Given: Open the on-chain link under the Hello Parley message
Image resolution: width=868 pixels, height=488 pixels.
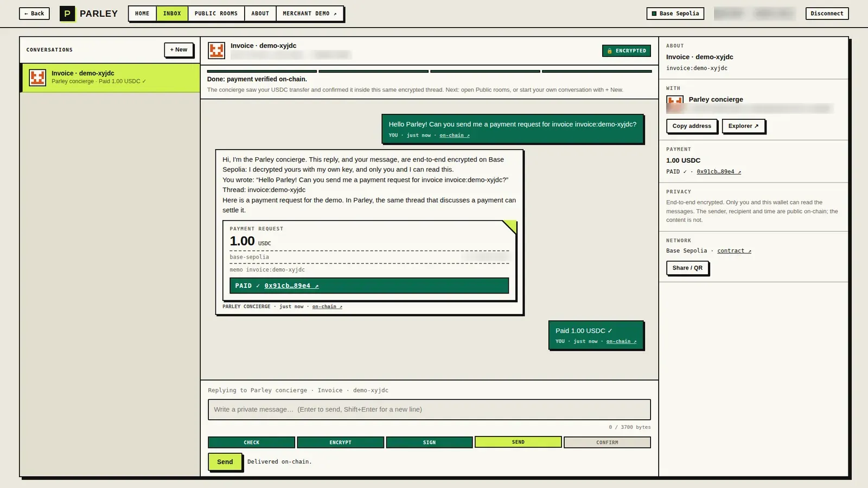Looking at the screenshot, I should (455, 136).
